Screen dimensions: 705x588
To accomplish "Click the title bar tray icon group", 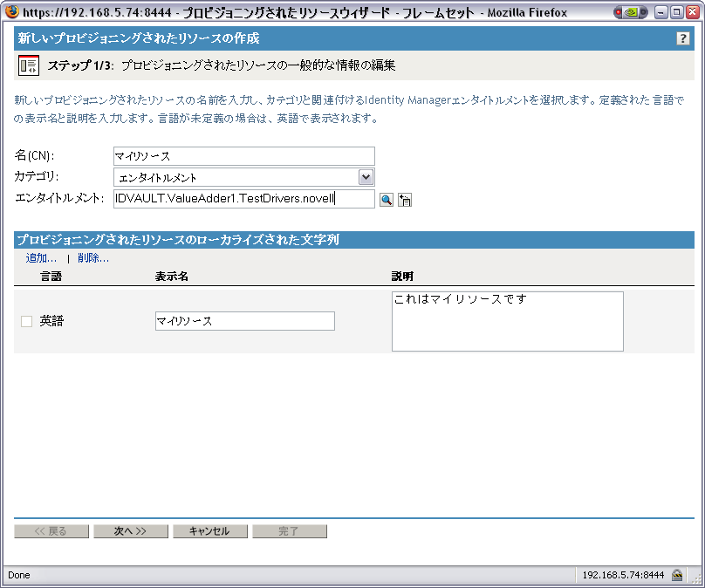I will point(630,12).
